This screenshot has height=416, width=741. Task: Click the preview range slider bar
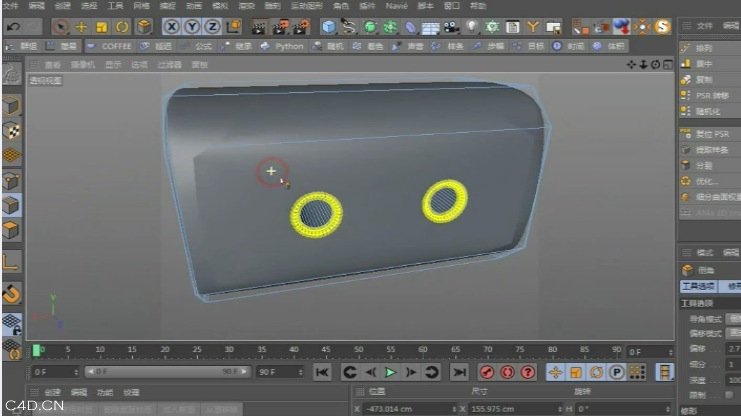(x=167, y=372)
